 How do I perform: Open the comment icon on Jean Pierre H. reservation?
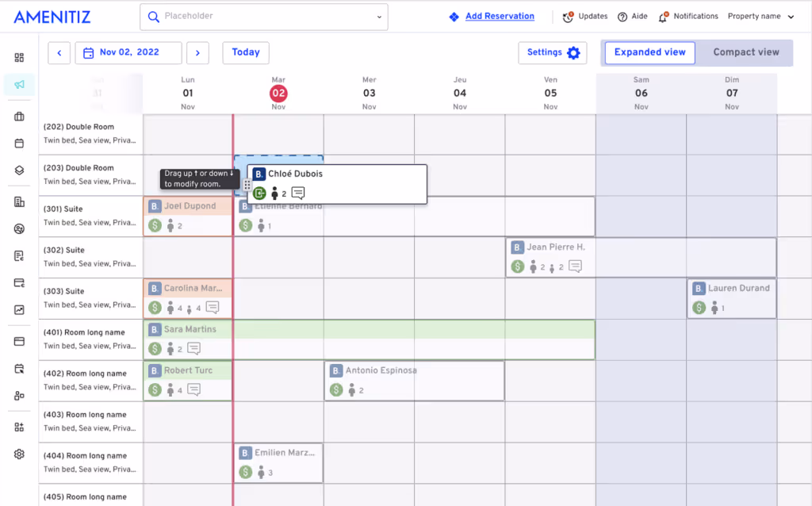pyautogui.click(x=575, y=266)
